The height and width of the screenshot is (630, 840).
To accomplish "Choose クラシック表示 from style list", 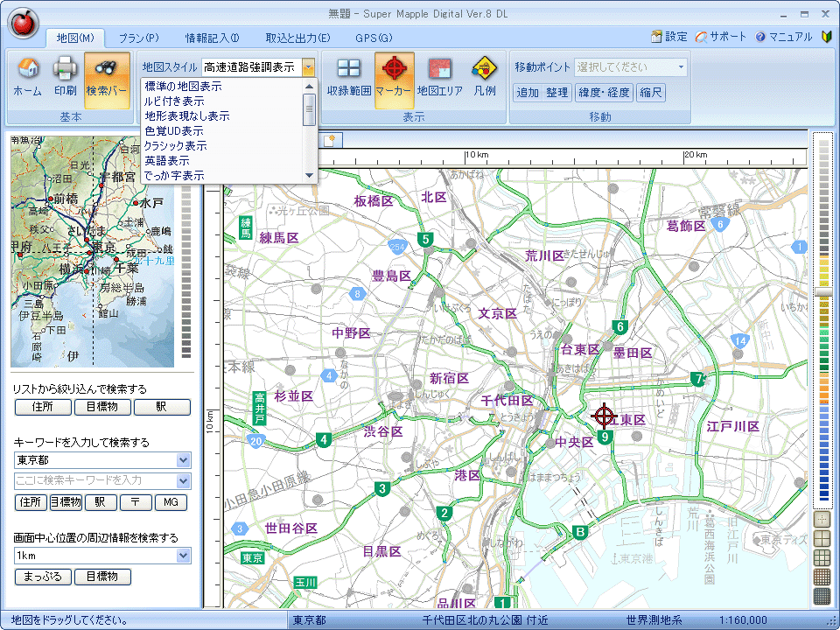I will tap(221, 146).
